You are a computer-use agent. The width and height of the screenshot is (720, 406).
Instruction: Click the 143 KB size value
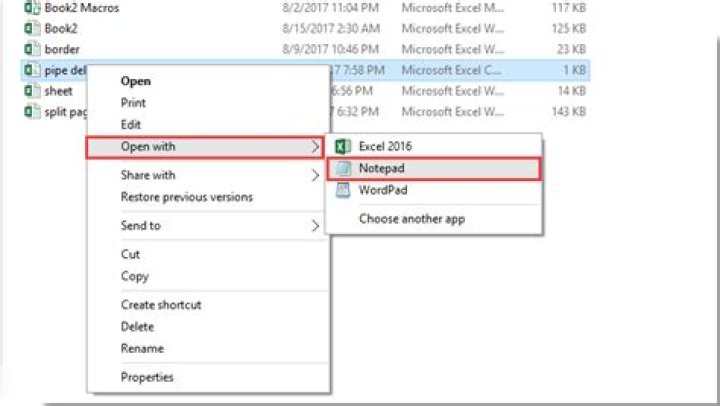568,112
